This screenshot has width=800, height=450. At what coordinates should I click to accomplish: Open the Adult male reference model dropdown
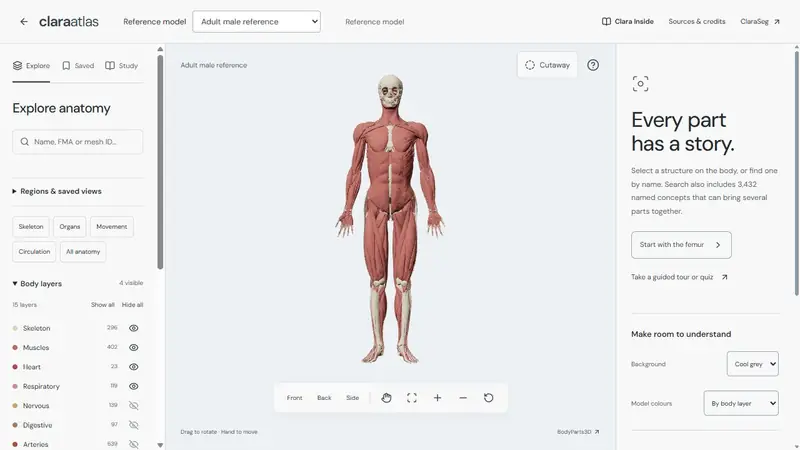tap(257, 21)
